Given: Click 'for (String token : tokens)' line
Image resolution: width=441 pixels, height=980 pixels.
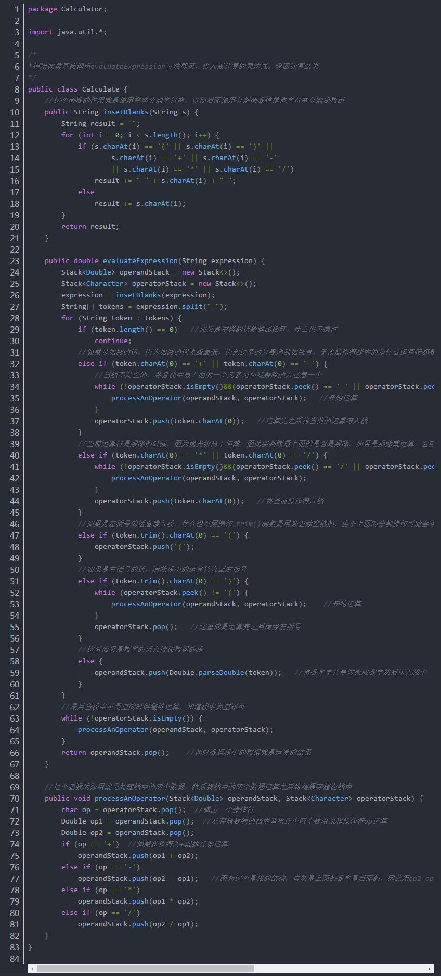Looking at the screenshot, I should (122, 318).
